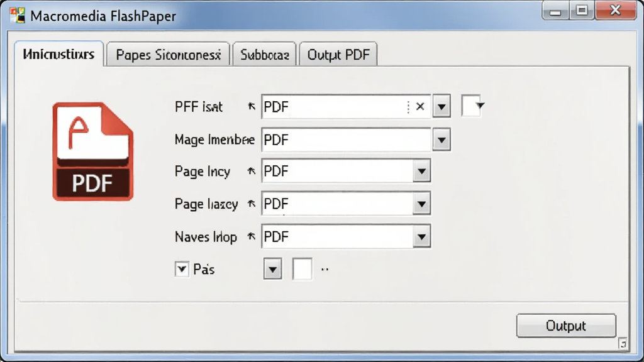
Task: Switch to the Output PDF tab
Action: (x=338, y=55)
